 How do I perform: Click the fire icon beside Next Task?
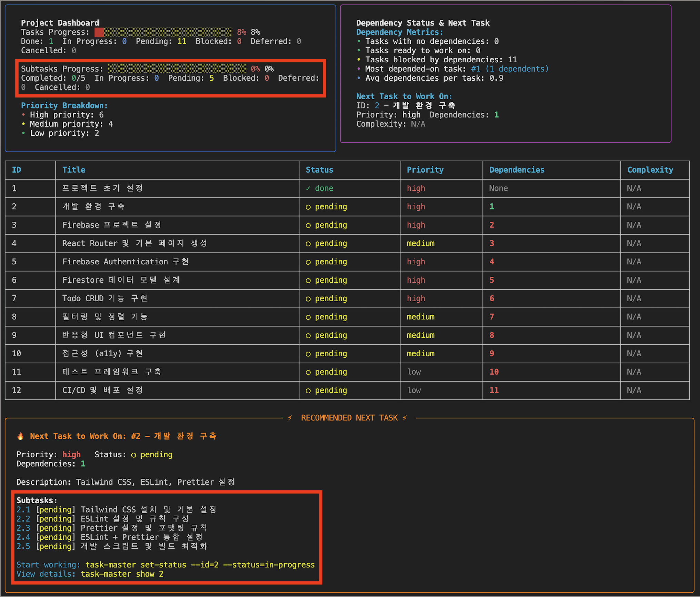[x=20, y=436]
